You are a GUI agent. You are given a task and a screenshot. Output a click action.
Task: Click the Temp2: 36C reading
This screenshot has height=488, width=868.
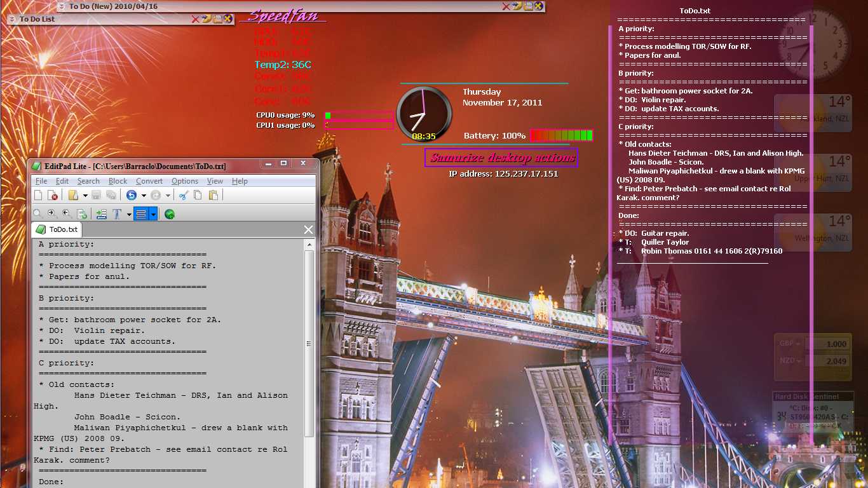pos(283,65)
